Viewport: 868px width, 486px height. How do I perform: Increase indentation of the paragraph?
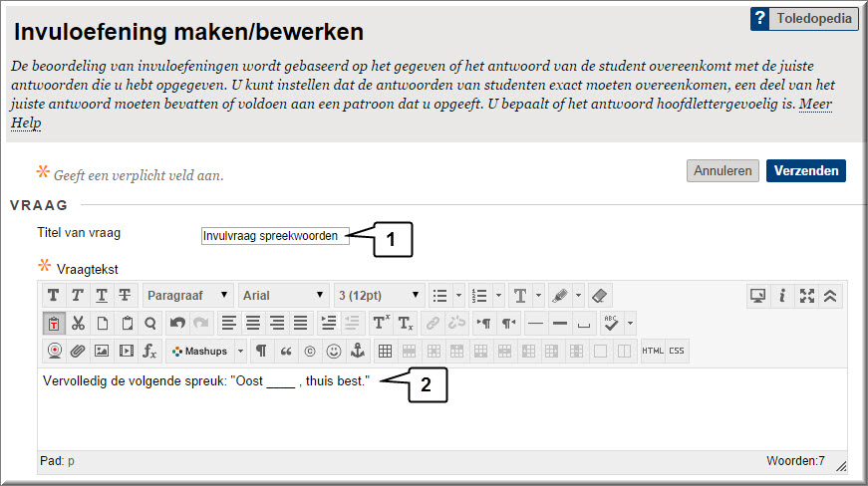[x=329, y=323]
